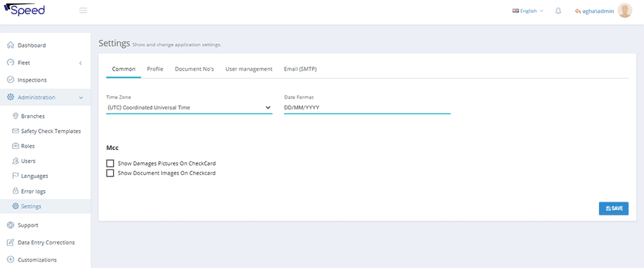The width and height of the screenshot is (644, 268).
Task: Go to Dashboard
Action: 31,45
